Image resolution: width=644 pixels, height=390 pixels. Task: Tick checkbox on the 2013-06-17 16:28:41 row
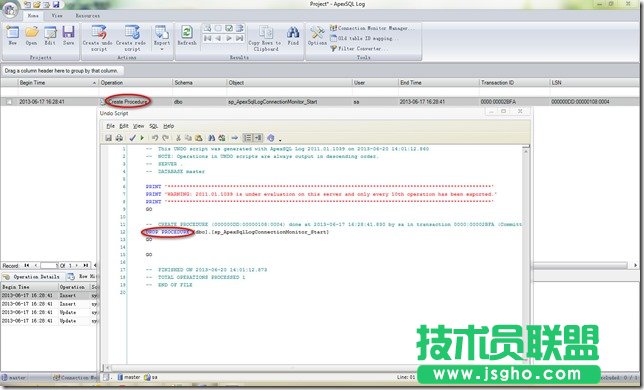click(x=9, y=101)
